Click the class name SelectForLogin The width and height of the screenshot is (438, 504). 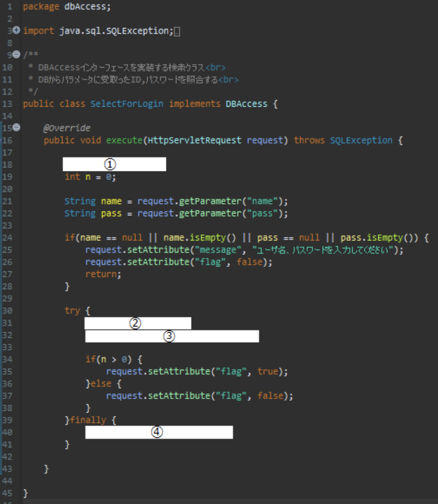tap(126, 104)
